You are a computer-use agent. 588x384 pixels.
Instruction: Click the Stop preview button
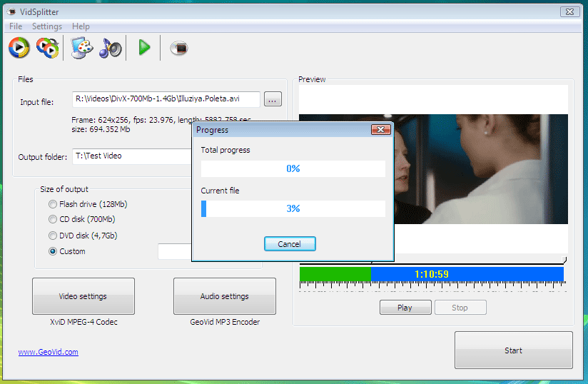(x=460, y=308)
